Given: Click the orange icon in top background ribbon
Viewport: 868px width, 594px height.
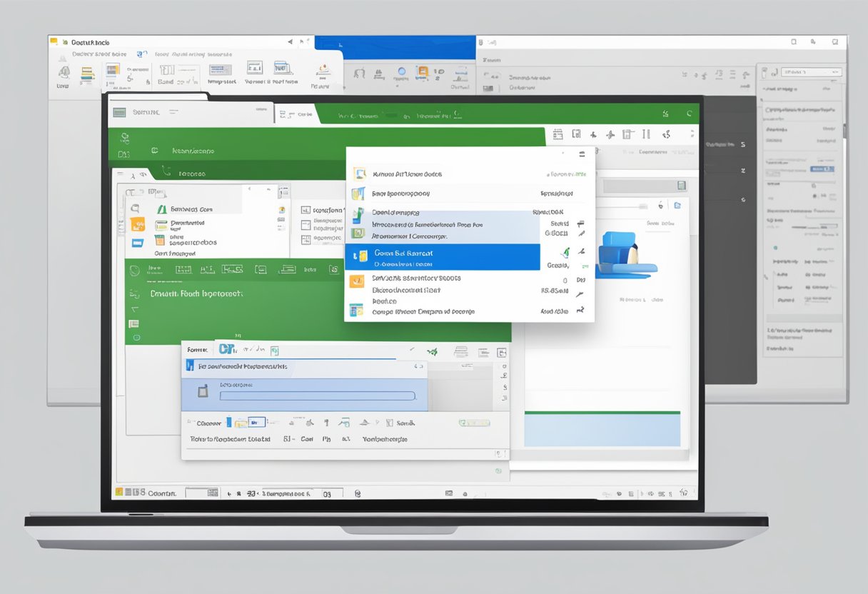Looking at the screenshot, I should tap(423, 71).
